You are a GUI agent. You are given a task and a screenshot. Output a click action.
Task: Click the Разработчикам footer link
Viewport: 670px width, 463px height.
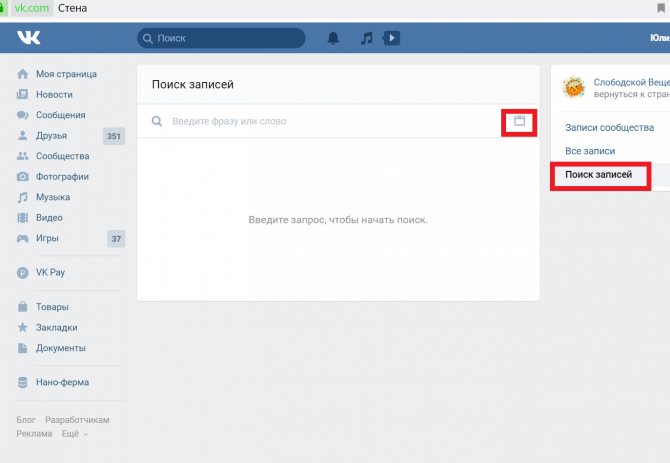[x=77, y=420]
